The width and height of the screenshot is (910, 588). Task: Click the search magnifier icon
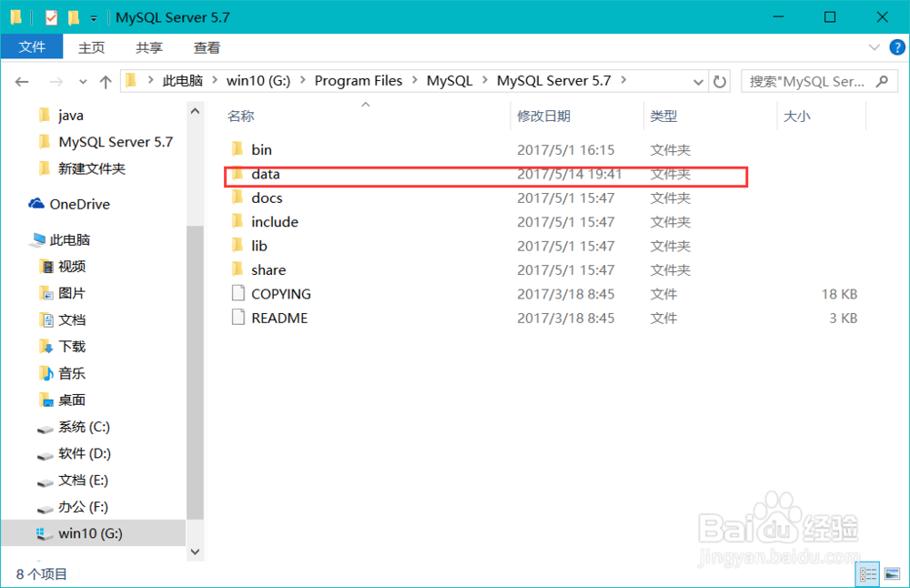tap(882, 80)
